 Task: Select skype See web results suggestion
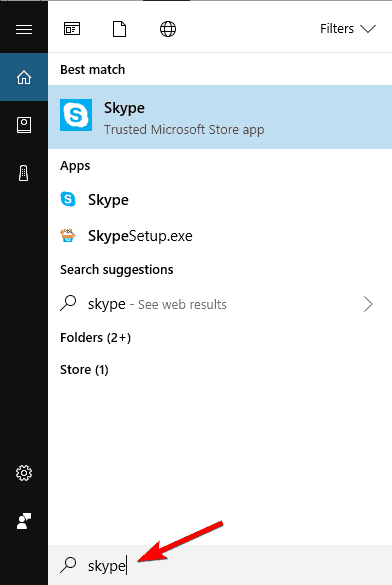pos(220,304)
